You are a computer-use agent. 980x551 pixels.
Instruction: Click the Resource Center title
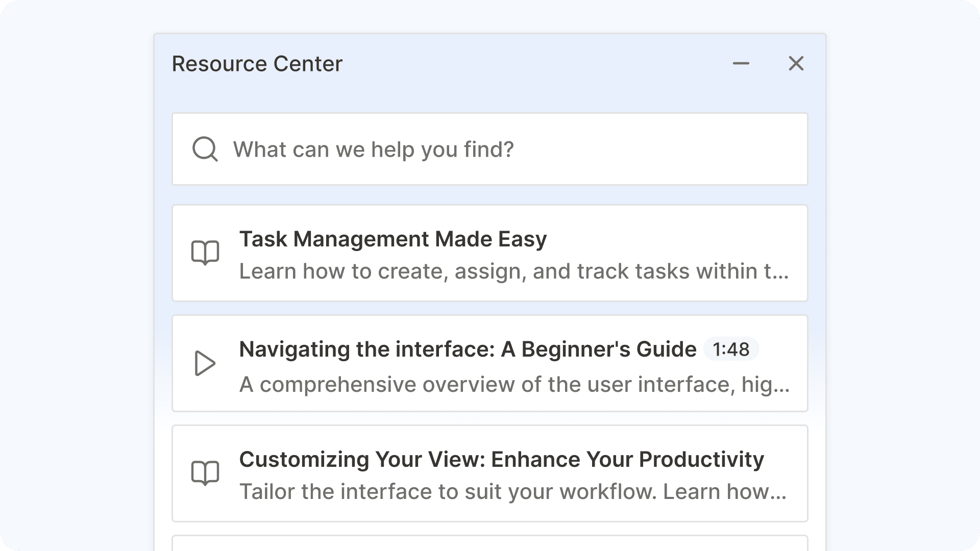tap(256, 63)
